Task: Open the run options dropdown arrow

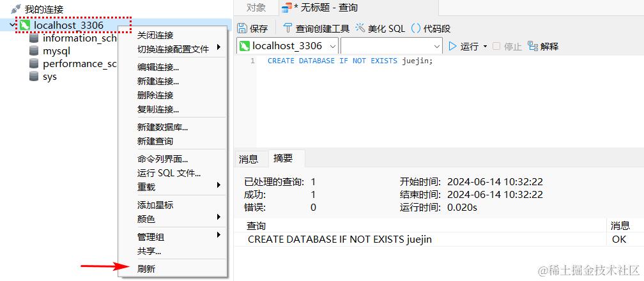Action: pyautogui.click(x=485, y=47)
